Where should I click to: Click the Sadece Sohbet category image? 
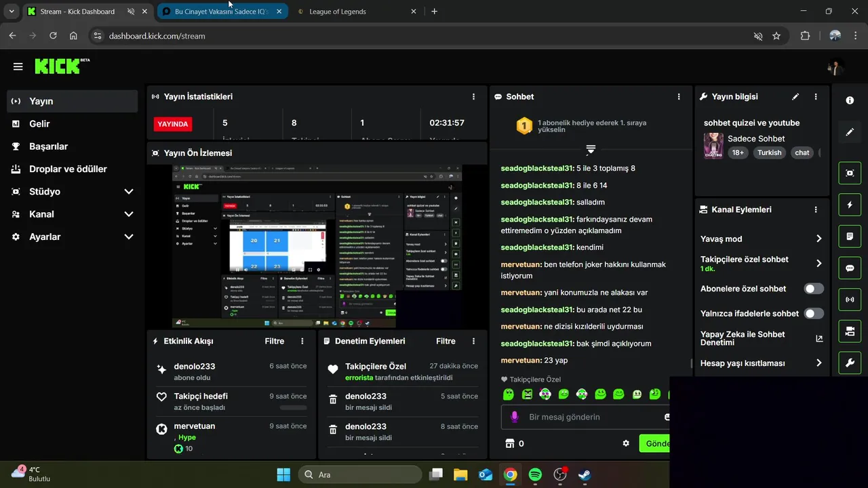pyautogui.click(x=713, y=146)
